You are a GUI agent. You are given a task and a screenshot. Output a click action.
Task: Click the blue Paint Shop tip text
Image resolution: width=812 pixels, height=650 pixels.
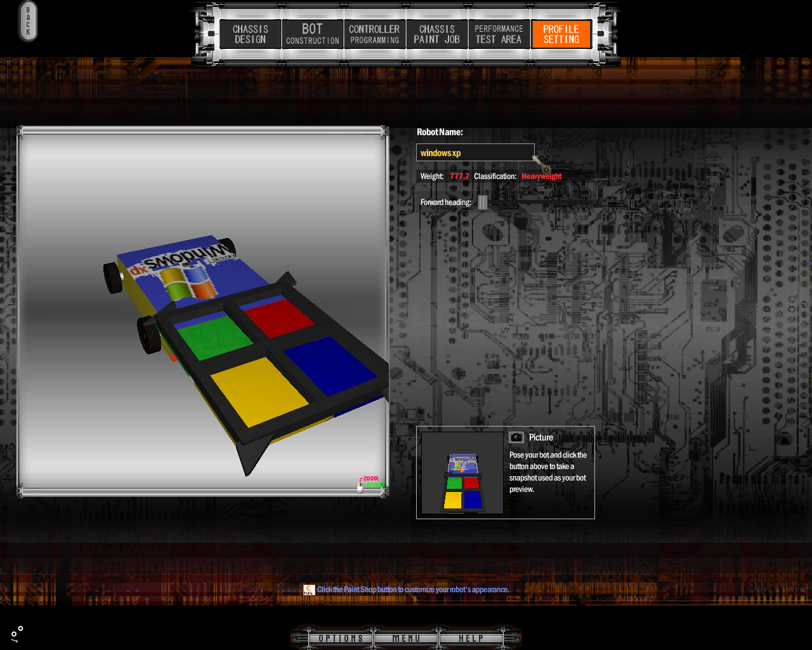(x=412, y=590)
